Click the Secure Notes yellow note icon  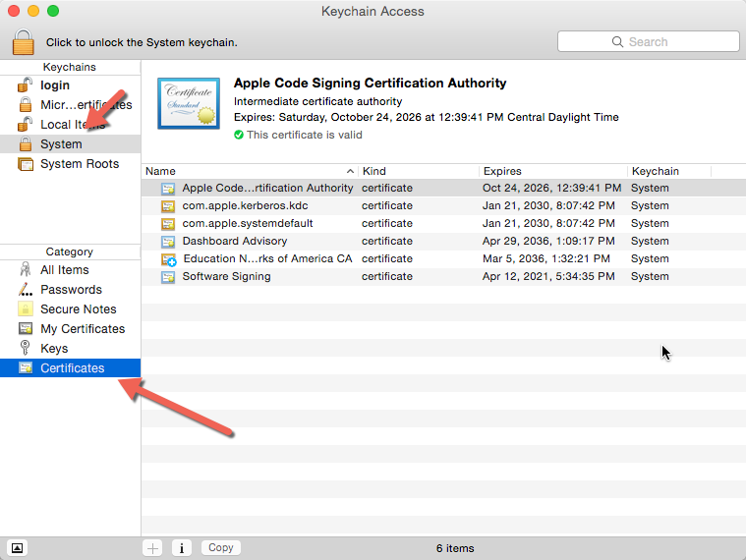click(x=26, y=309)
